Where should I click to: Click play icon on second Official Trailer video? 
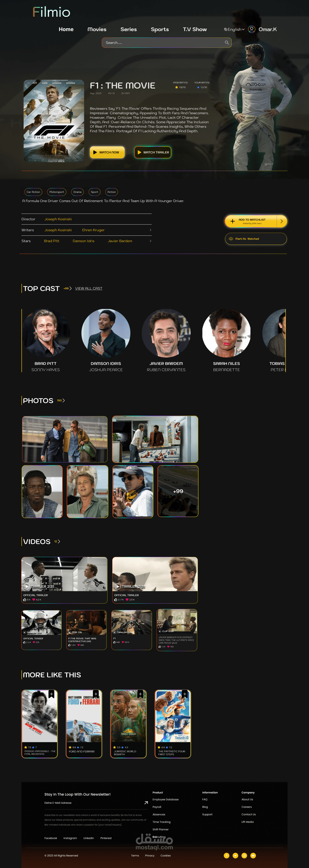point(118,586)
